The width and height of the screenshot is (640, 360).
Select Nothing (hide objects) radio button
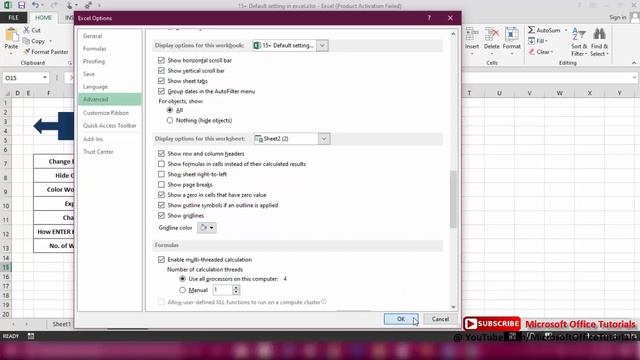point(170,120)
